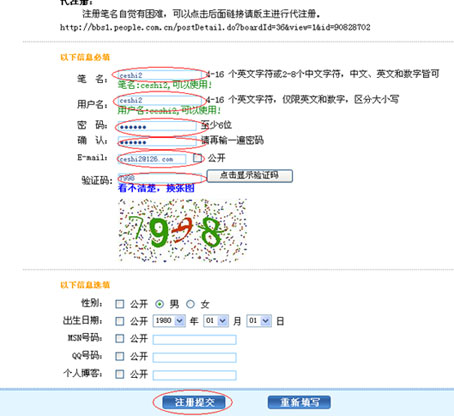Click the 注册提交 submit button
This screenshot has width=454, height=416.
194,402
